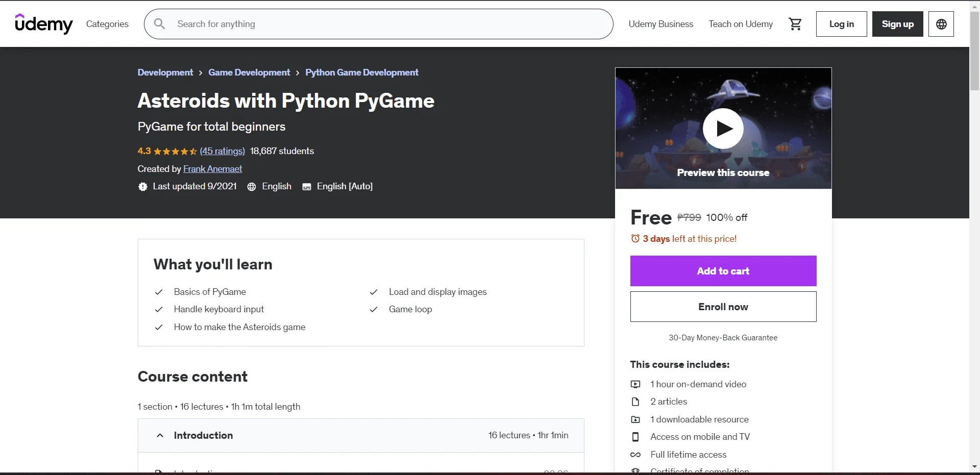The height and width of the screenshot is (475, 980).
Task: Click the mobile device icon
Action: click(635, 437)
